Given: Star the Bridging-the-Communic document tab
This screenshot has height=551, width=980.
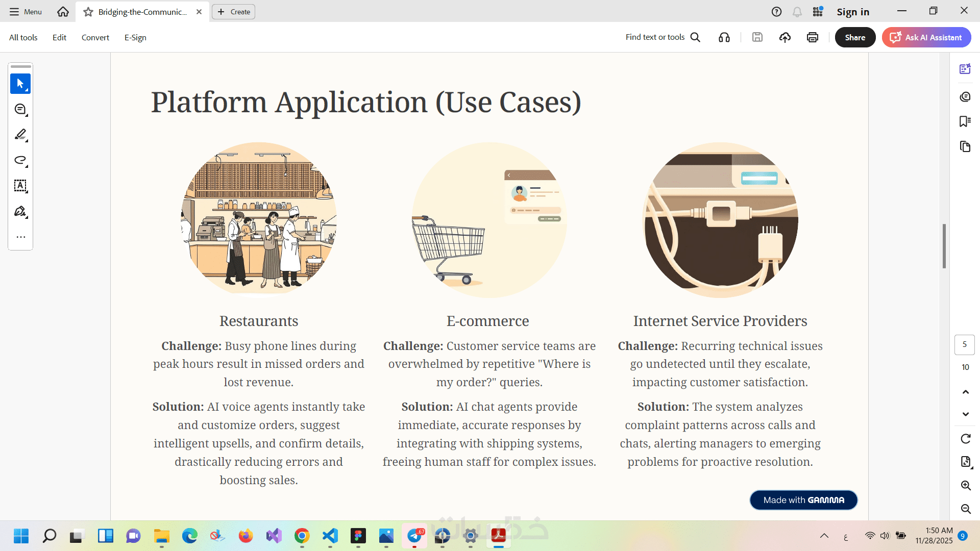Looking at the screenshot, I should [88, 12].
